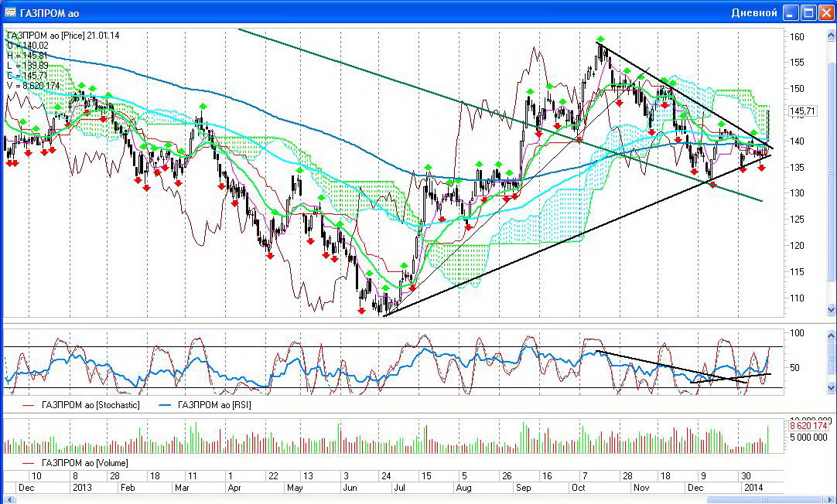Click the ГАЗПРОМ ао [Price] 21.01.14 label

tap(63, 36)
